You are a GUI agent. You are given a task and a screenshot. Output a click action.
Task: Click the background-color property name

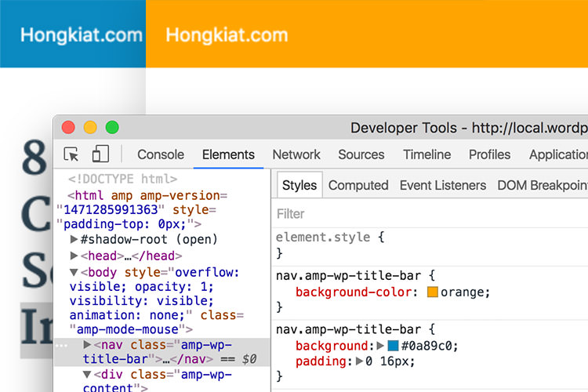point(354,292)
